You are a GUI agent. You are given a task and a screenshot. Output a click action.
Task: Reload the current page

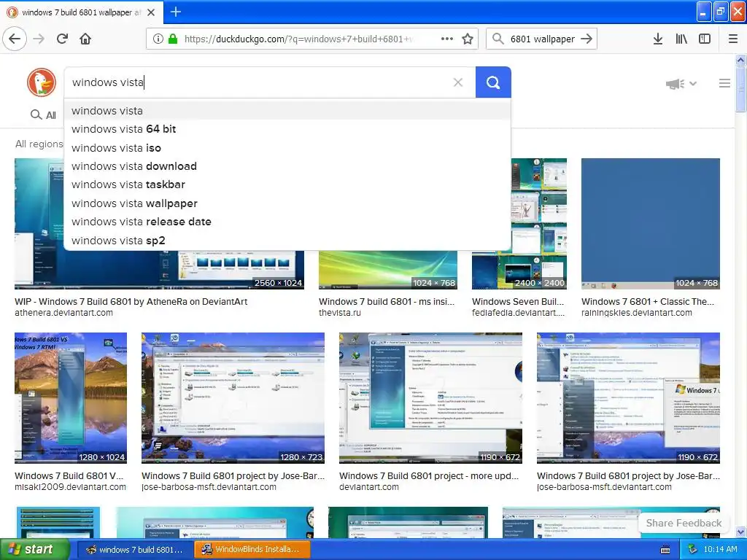point(62,39)
